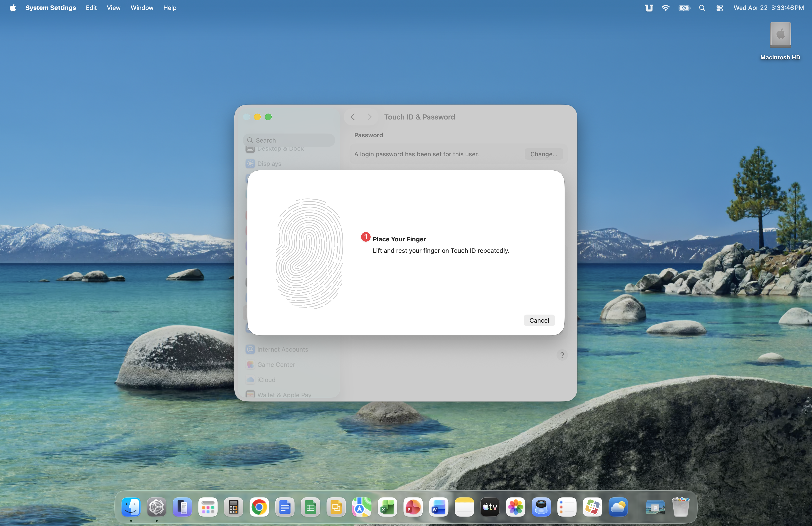The width and height of the screenshot is (812, 526).
Task: Click the Wi-Fi status icon
Action: [x=665, y=8]
